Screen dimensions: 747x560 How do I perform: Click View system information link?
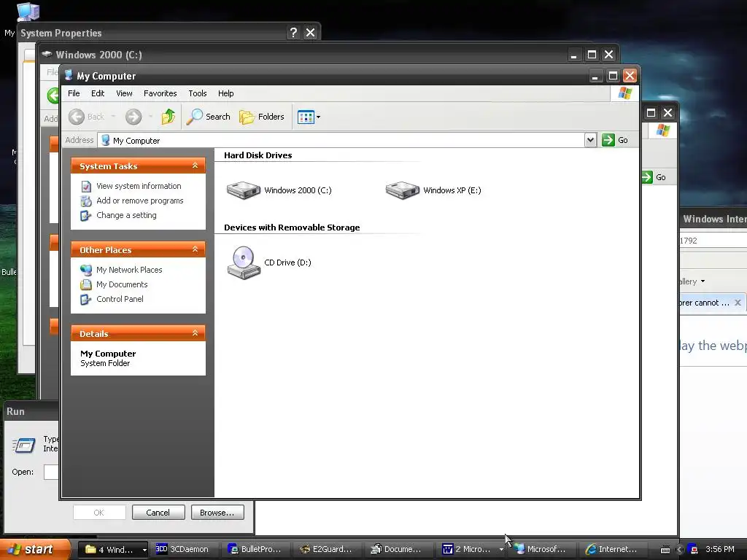point(139,186)
